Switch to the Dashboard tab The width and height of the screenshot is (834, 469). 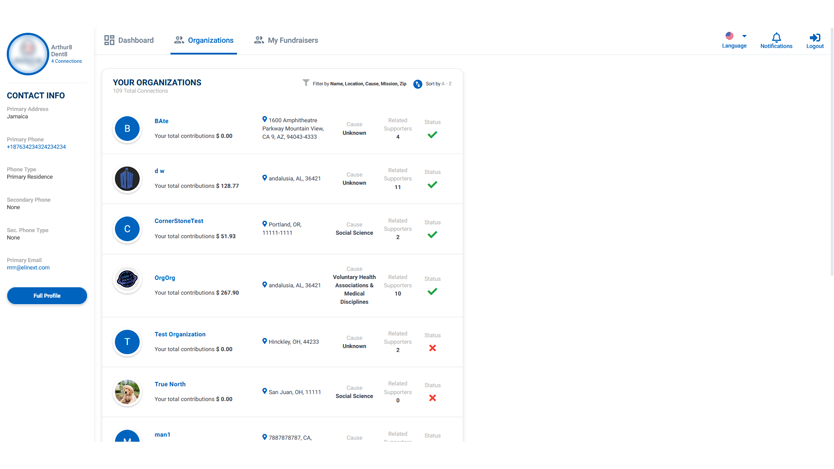[x=129, y=41]
